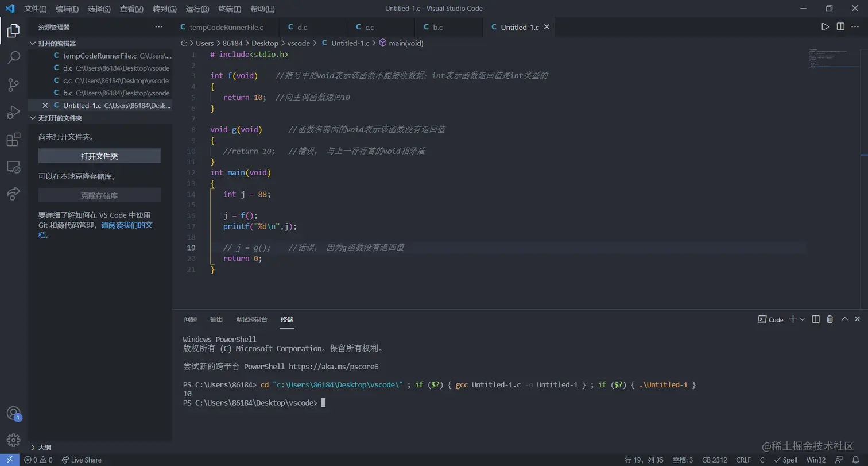
Task: Open the Extensions view
Action: pos(13,140)
